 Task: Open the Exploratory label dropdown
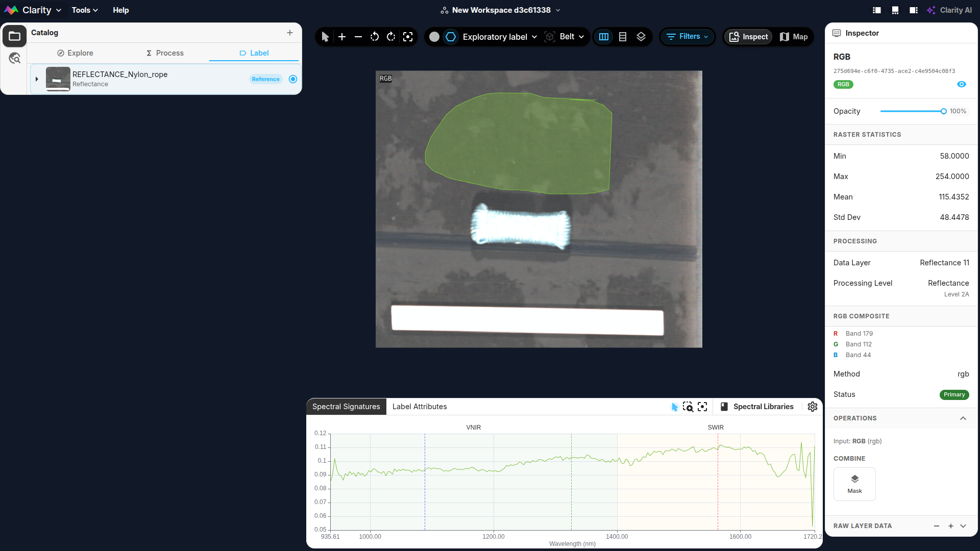[x=500, y=37]
